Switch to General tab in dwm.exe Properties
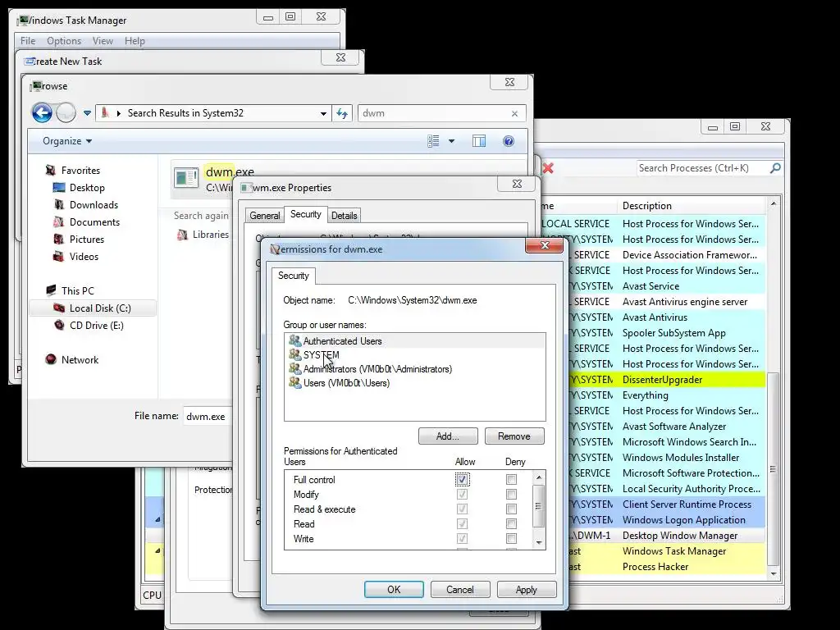This screenshot has width=840, height=630. pyautogui.click(x=265, y=216)
